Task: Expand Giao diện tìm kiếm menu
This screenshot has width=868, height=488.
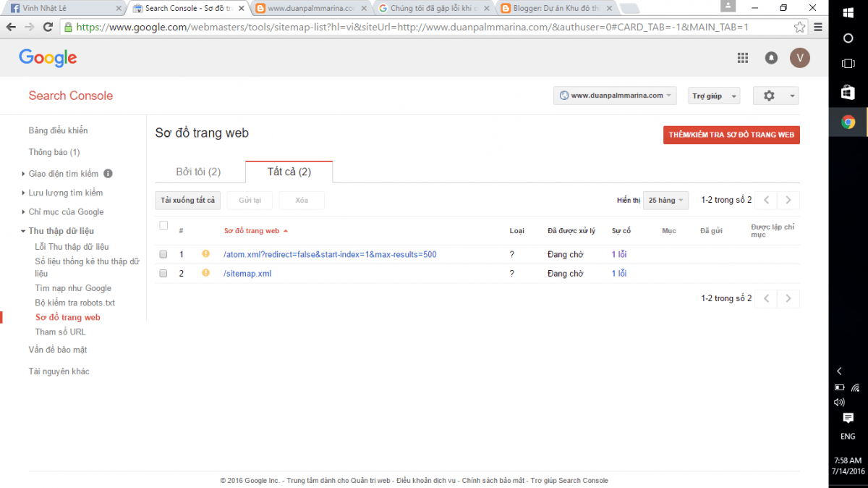Action: [64, 174]
